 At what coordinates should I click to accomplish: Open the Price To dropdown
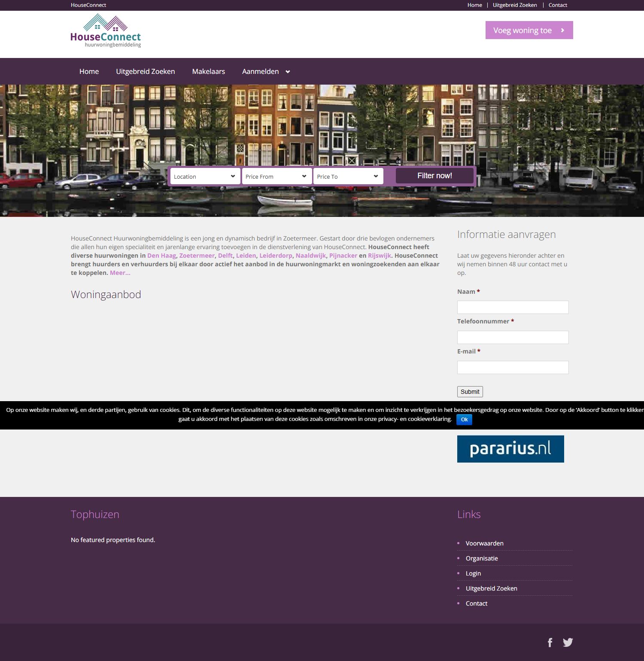348,176
